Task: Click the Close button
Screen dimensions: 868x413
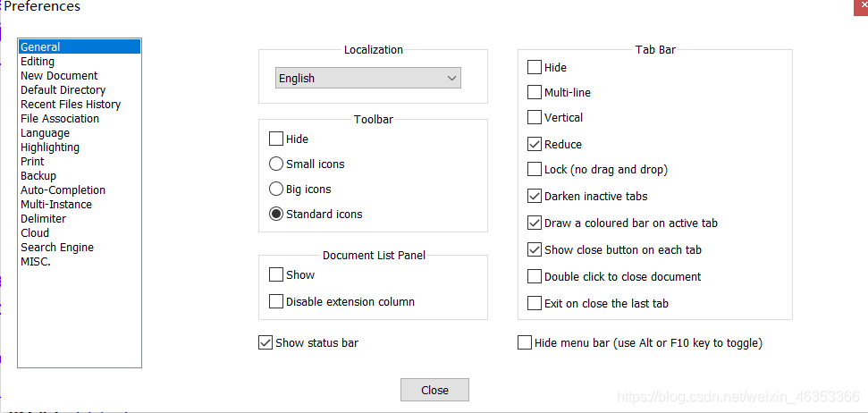Action: pyautogui.click(x=434, y=391)
